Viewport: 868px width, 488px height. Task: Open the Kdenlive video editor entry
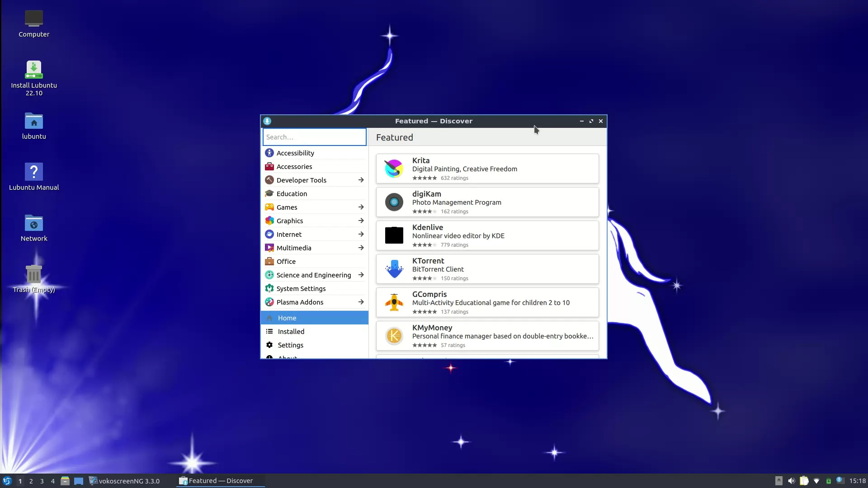tap(487, 235)
